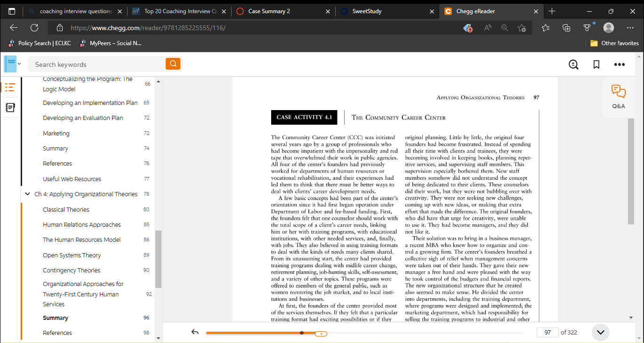Open Conceptualizing the Program: The Logic Model
This screenshot has height=343, width=644.
pos(88,84)
